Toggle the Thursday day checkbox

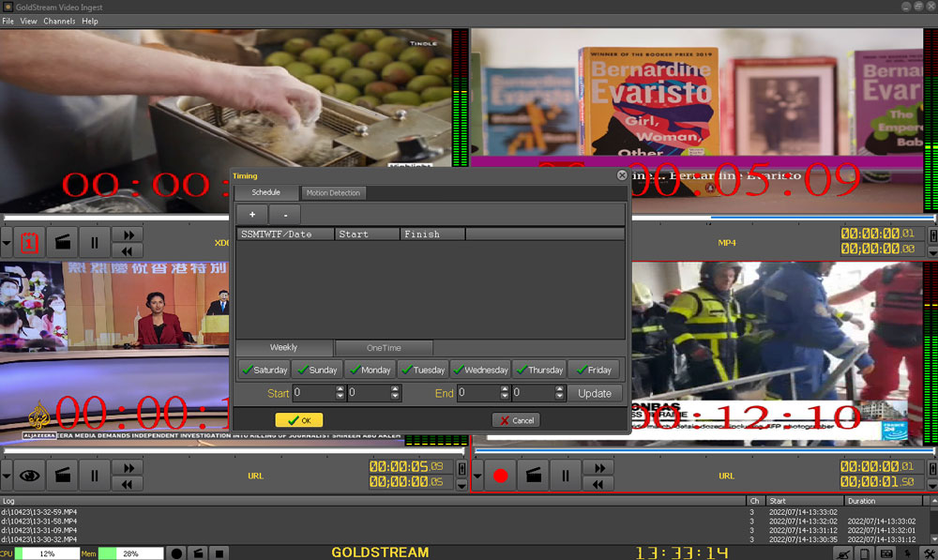pos(539,370)
